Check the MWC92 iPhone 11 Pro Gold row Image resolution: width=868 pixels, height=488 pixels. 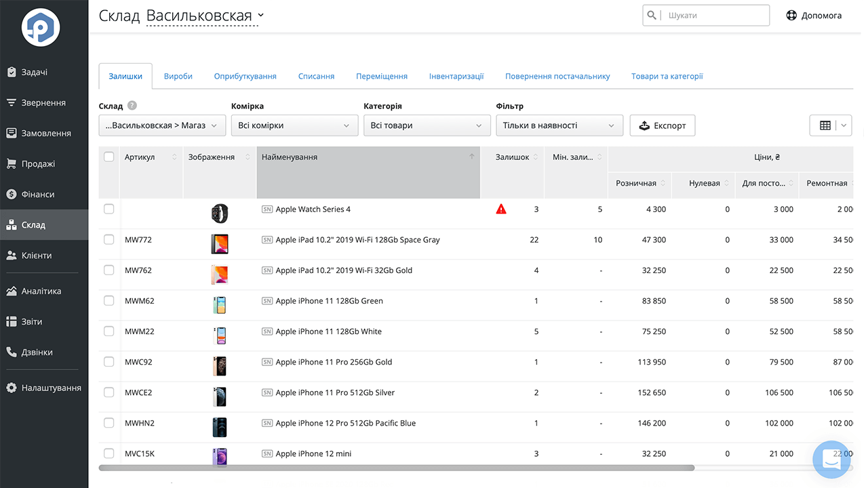click(x=109, y=361)
